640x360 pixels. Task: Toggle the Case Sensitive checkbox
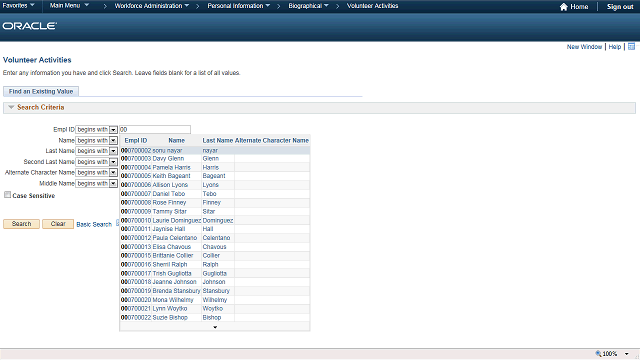pos(7,195)
